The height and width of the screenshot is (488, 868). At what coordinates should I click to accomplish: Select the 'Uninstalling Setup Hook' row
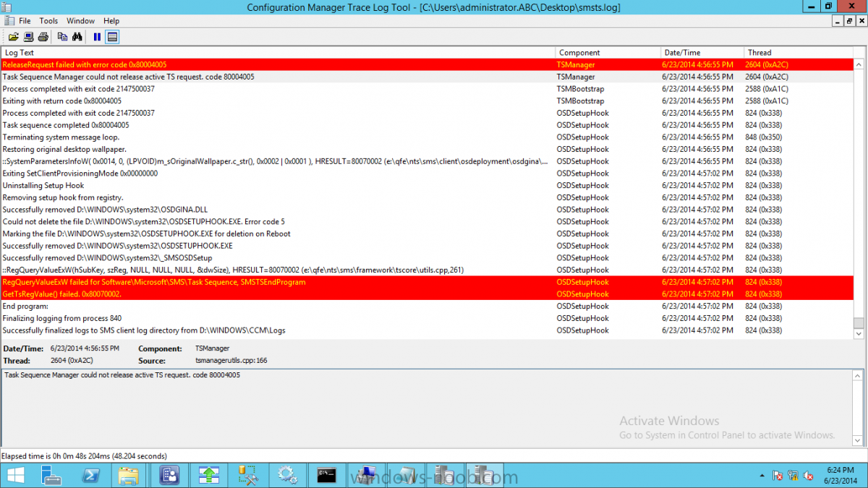427,185
